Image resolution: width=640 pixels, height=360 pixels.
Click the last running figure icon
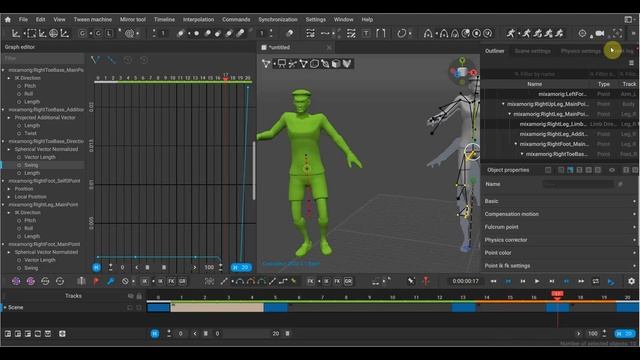pyautogui.click(x=559, y=33)
